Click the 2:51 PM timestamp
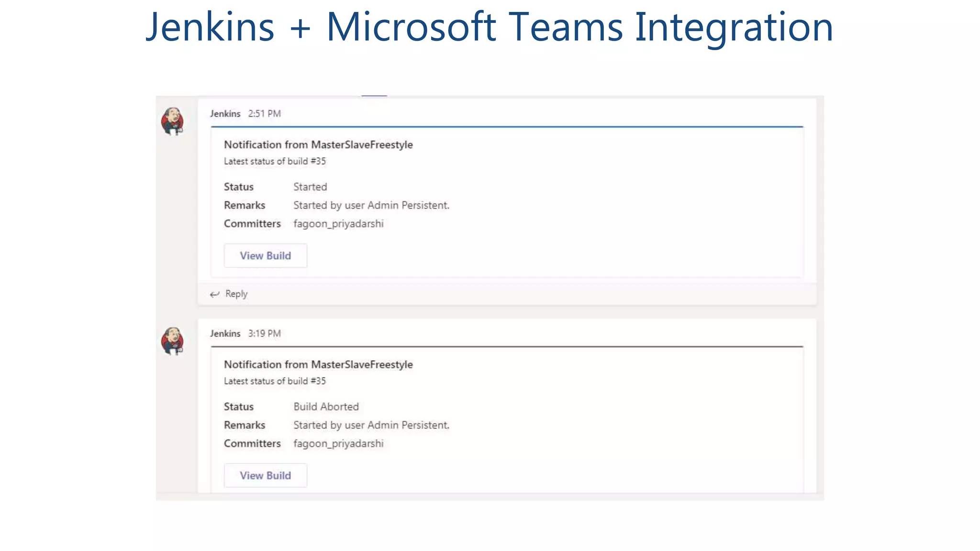This screenshot has height=551, width=980. click(264, 114)
